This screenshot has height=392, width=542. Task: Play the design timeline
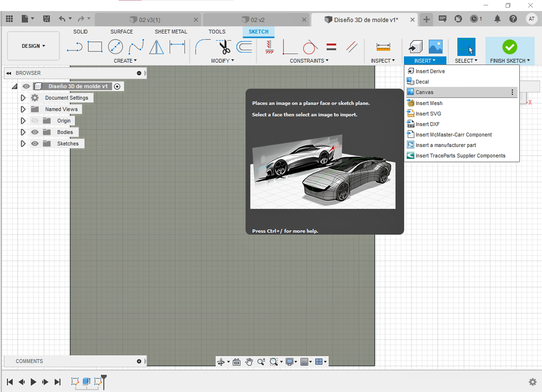coord(34,382)
